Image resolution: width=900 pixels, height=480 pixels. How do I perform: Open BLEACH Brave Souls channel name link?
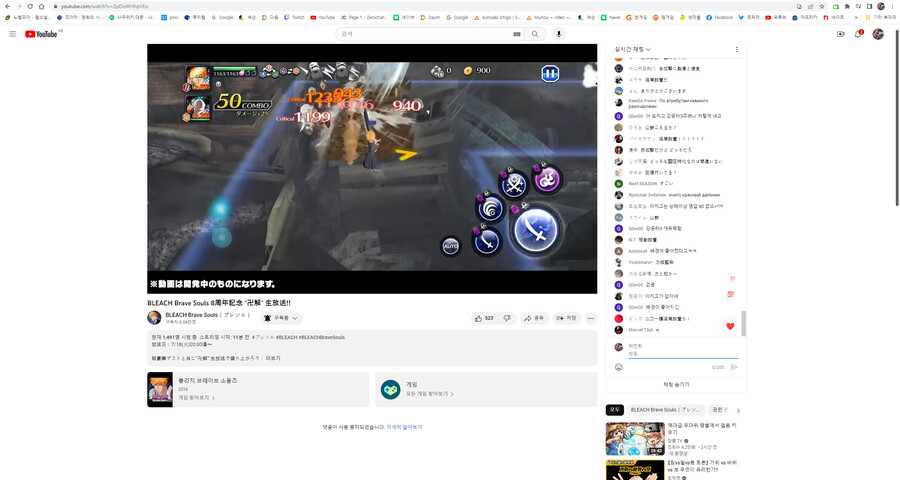tap(207, 315)
